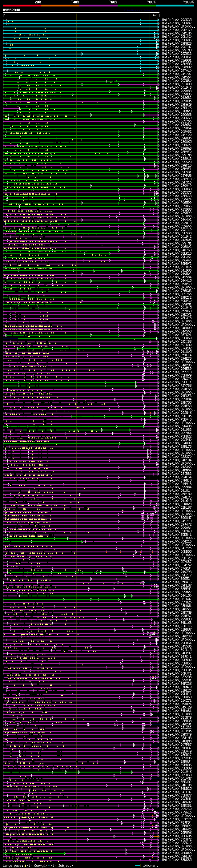Click the UniRef100_P13983 label
Screen dimensions: 197x868
(177, 209)
